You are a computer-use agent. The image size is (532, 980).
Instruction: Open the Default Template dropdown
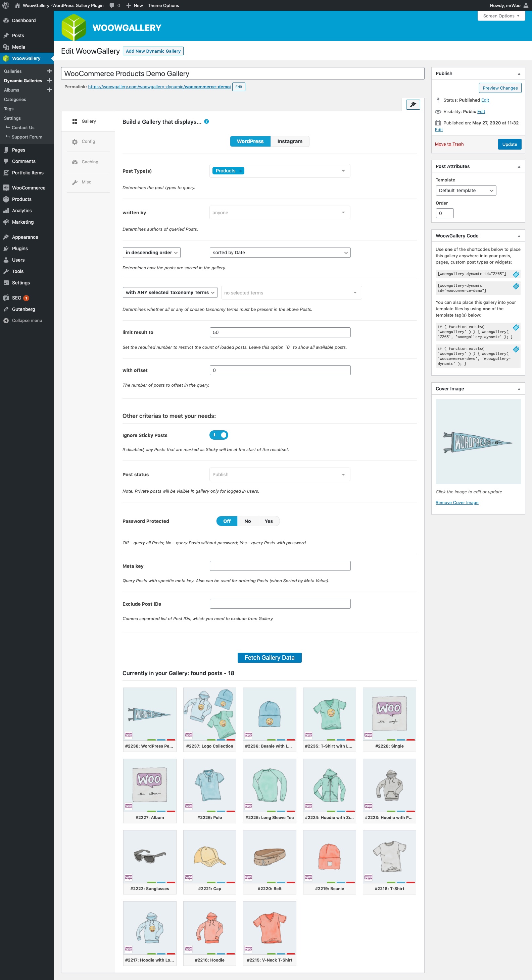[466, 190]
